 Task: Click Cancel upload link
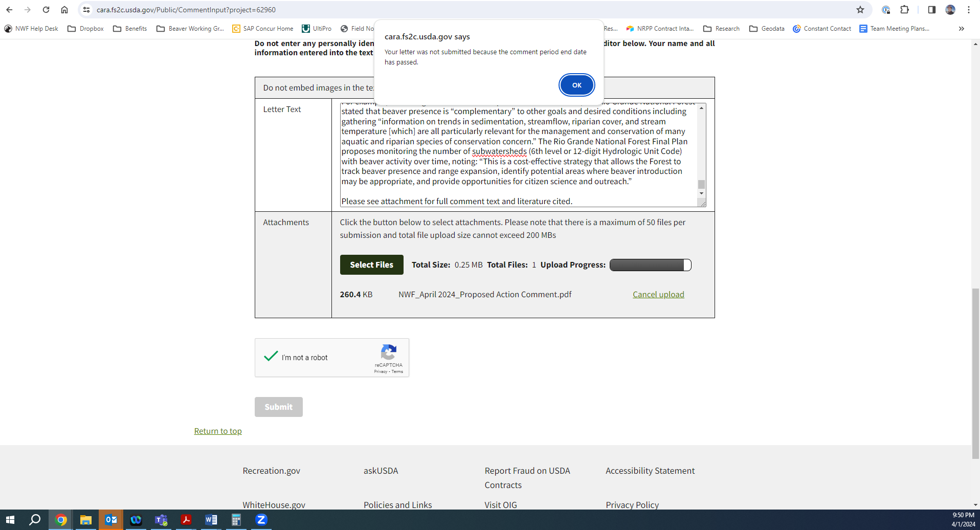tap(658, 294)
